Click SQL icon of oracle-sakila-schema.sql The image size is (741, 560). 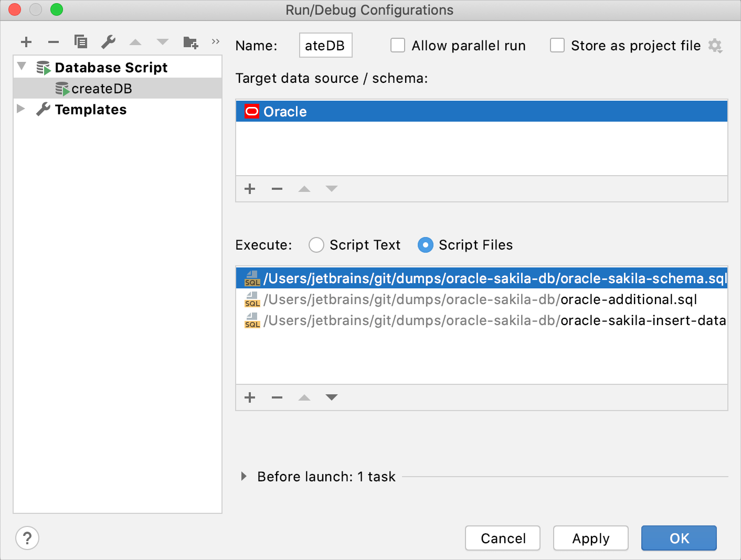tap(252, 278)
